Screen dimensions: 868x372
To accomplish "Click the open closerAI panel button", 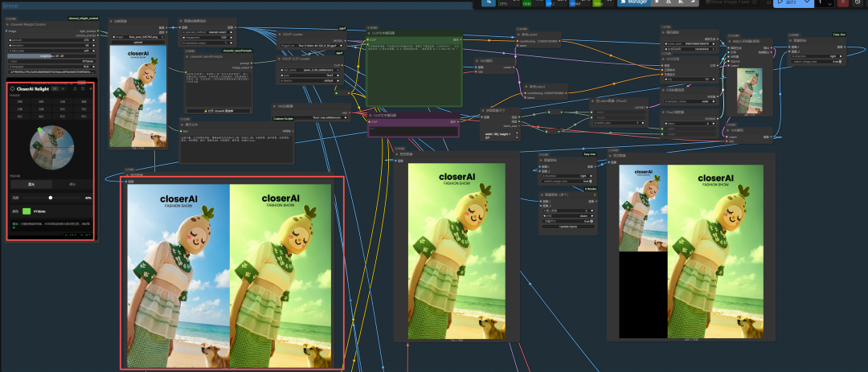I will pyautogui.click(x=218, y=111).
